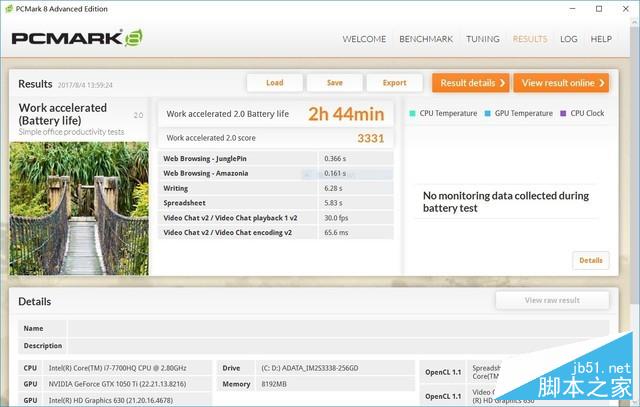This screenshot has width=640, height=407.
Task: Click the ADATA drive entry
Action: tap(310, 368)
